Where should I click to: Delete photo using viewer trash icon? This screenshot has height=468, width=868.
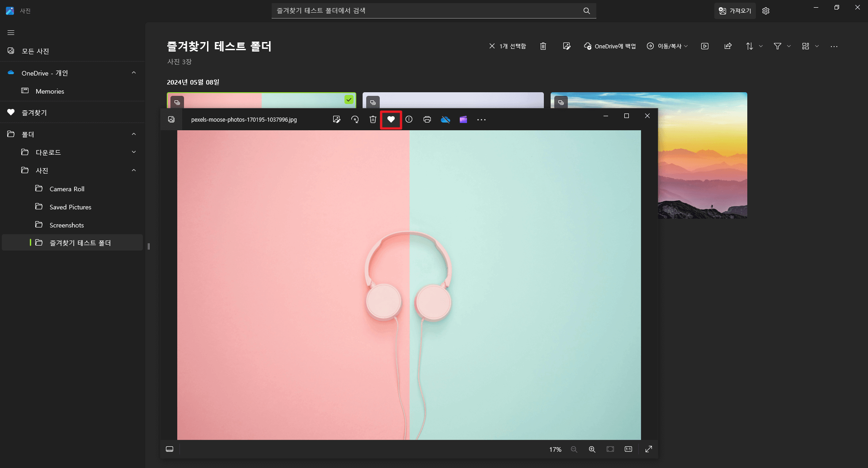pyautogui.click(x=373, y=120)
